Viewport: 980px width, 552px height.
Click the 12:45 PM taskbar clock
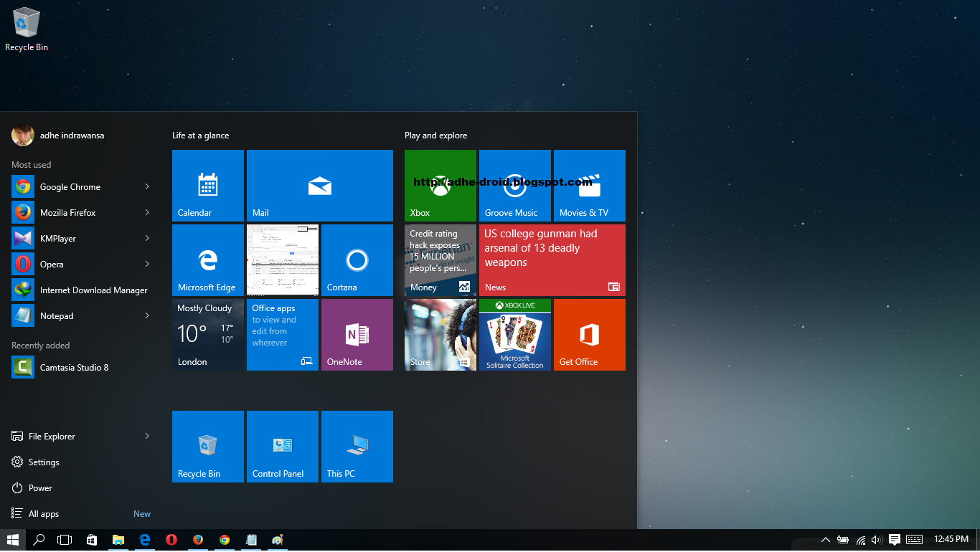point(951,539)
